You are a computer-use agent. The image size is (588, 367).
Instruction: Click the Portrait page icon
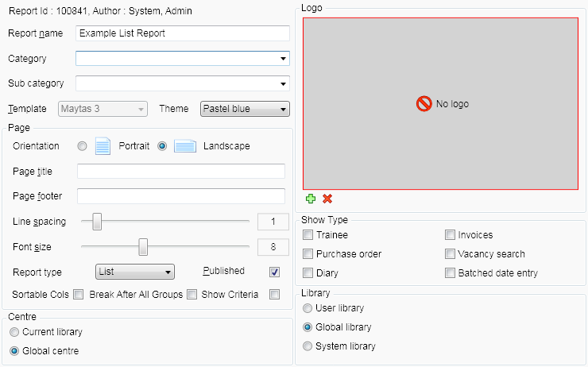[x=102, y=146]
